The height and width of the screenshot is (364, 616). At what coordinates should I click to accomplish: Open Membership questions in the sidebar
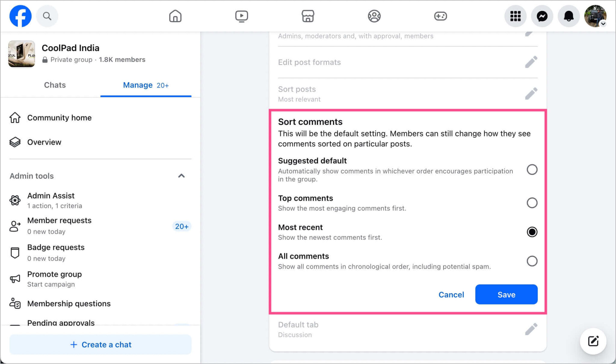(x=69, y=304)
